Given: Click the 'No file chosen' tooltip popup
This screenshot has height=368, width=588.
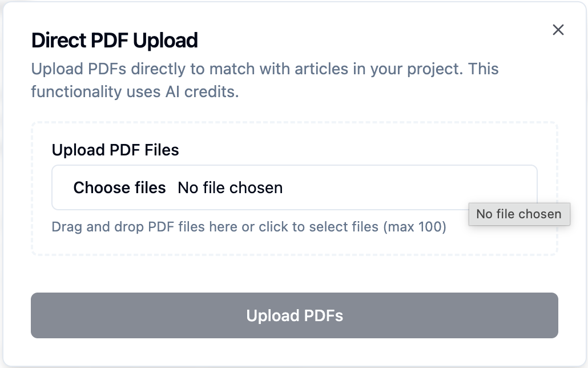Looking at the screenshot, I should [x=519, y=214].
